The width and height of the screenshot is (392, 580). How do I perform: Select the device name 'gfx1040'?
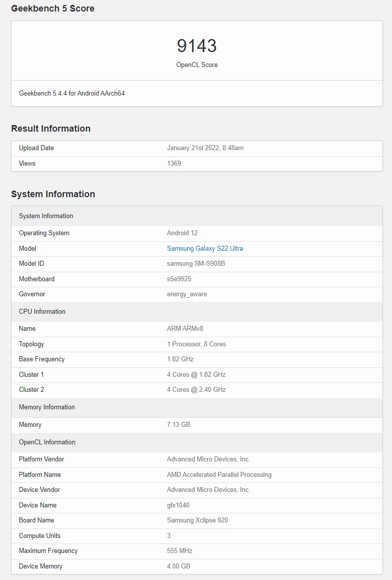pos(178,505)
